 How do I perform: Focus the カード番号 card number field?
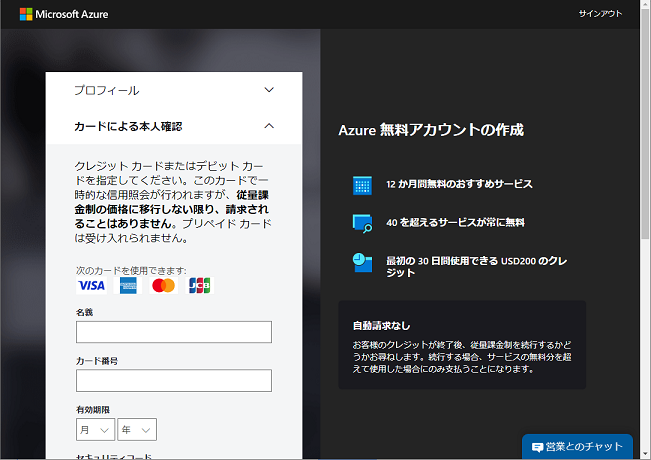click(x=174, y=380)
